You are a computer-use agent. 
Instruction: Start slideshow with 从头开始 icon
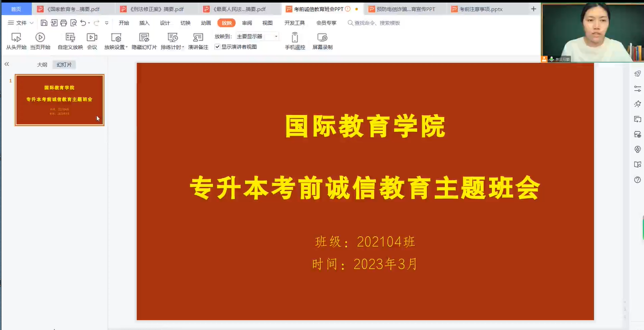tap(16, 38)
